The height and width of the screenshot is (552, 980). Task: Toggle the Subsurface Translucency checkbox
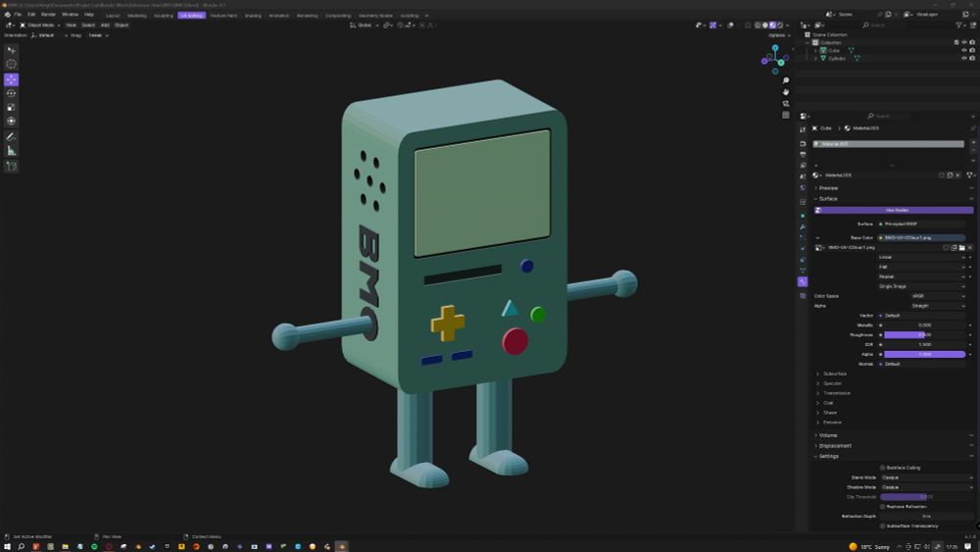882,526
